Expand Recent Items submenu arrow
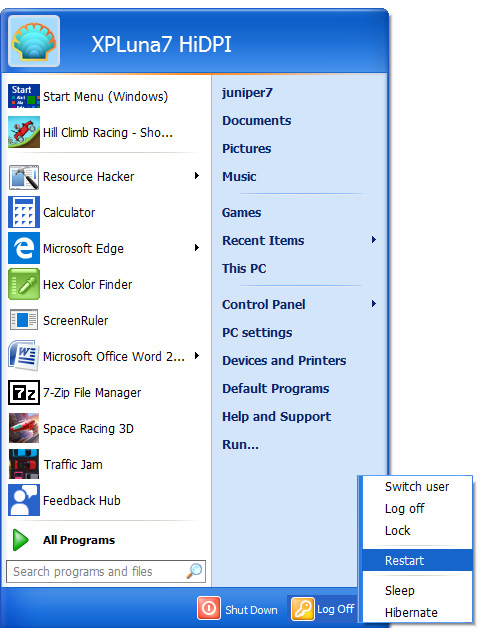 coord(374,240)
